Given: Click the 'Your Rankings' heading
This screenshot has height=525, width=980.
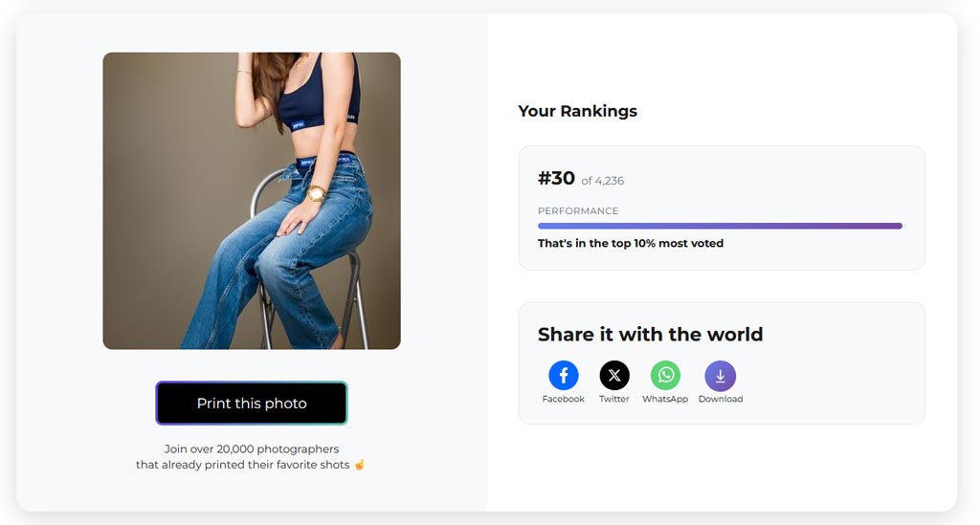Looking at the screenshot, I should point(577,111).
